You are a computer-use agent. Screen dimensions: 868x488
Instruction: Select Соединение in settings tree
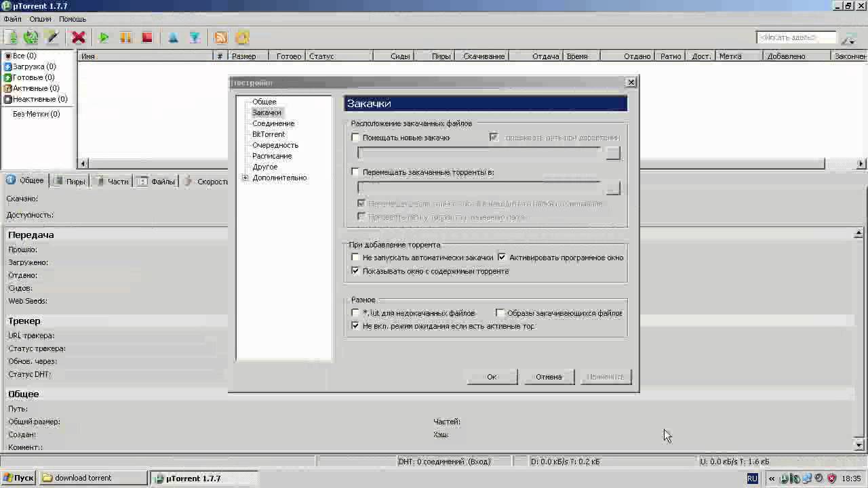click(x=273, y=123)
